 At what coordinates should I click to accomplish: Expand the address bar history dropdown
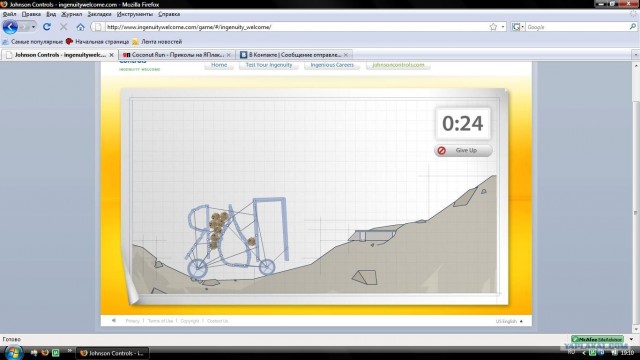[503, 27]
